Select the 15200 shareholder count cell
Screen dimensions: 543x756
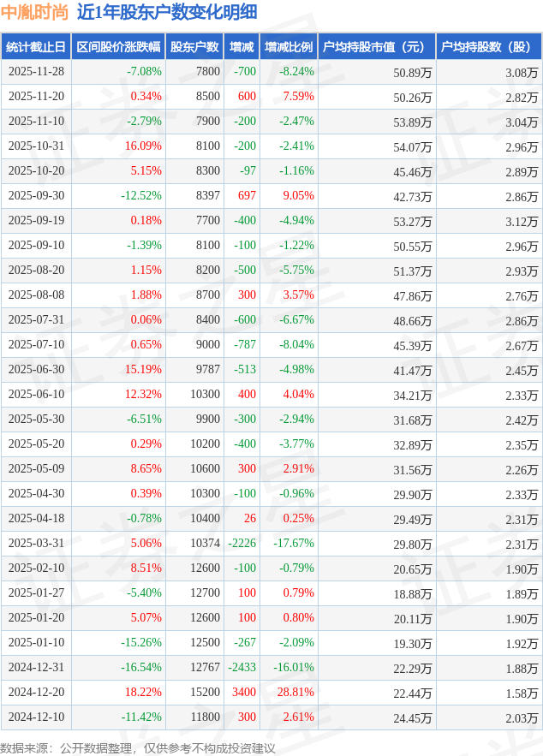tap(206, 693)
